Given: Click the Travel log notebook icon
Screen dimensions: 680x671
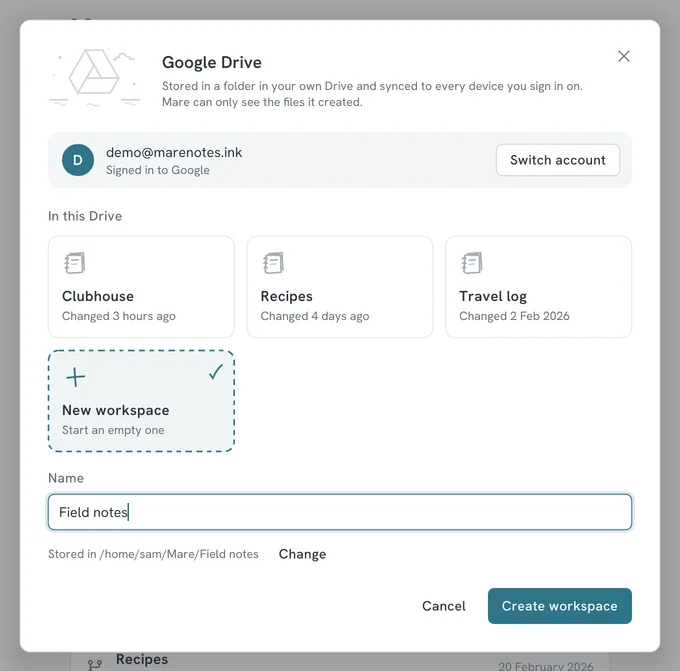Looking at the screenshot, I should tap(472, 263).
